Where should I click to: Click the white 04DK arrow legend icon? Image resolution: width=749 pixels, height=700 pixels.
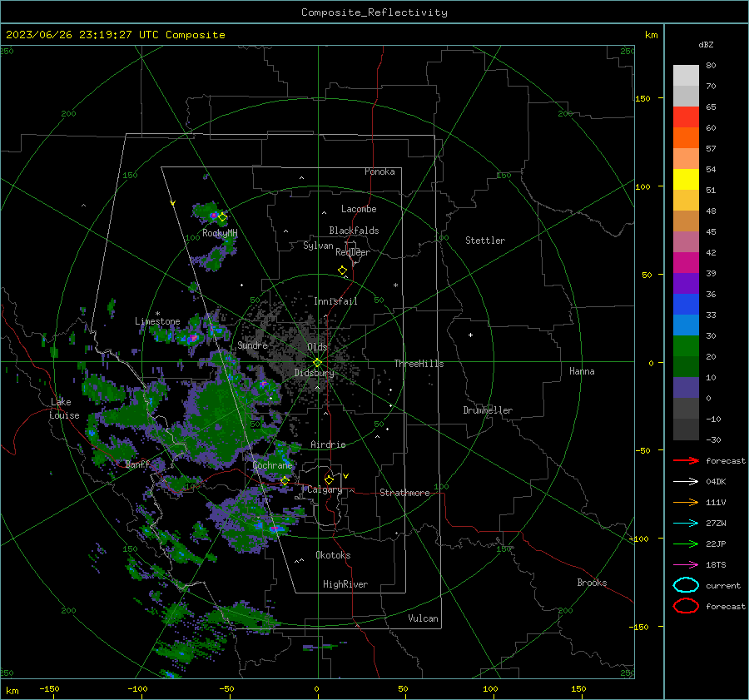(x=686, y=482)
